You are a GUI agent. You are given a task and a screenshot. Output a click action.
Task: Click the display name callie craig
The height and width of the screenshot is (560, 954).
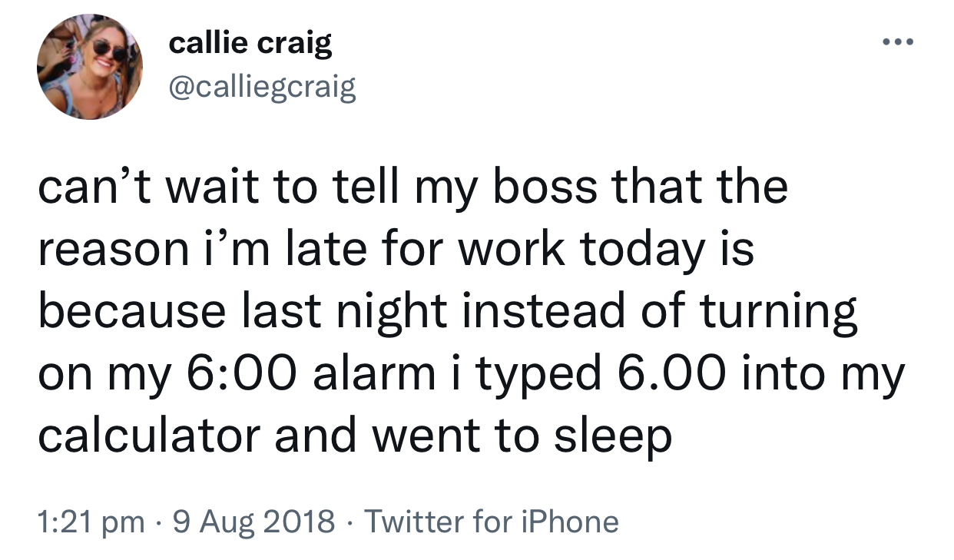[250, 44]
